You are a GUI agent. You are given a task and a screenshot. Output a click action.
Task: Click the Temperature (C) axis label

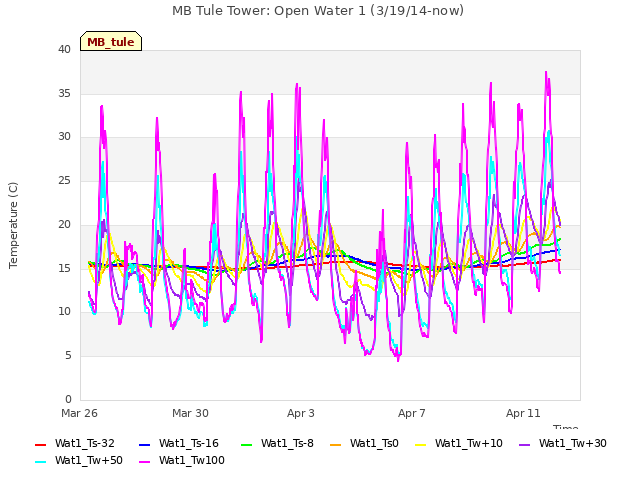[x=13, y=225]
